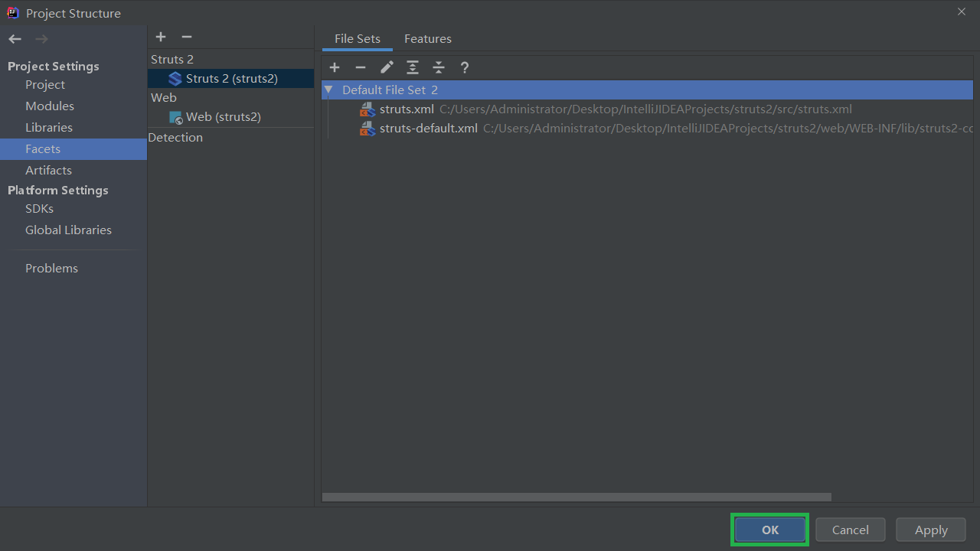Add a new file set

click(335, 67)
